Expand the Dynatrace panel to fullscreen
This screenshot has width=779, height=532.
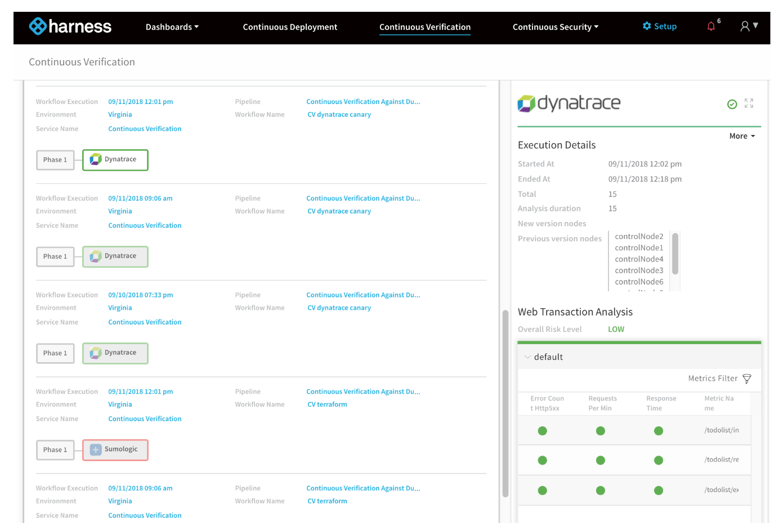point(749,103)
